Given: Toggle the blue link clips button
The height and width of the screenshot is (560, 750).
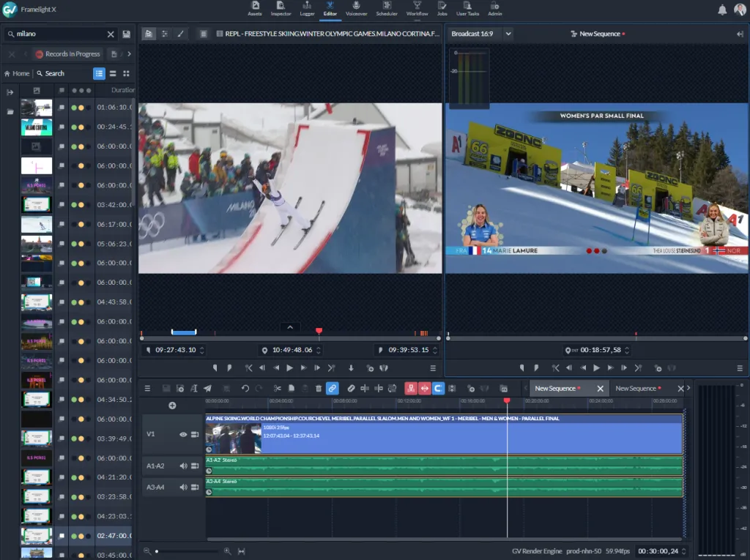Looking at the screenshot, I should click(x=332, y=389).
